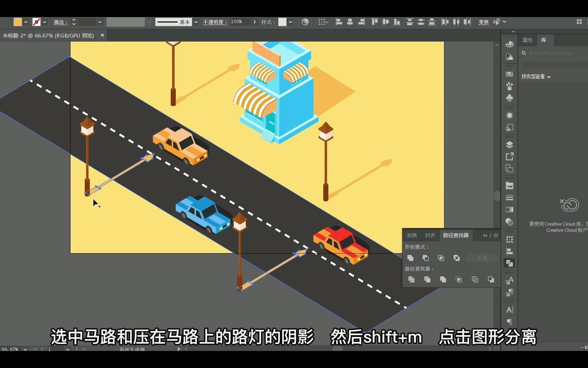Open the fill color dropdown arrow

tap(26, 22)
